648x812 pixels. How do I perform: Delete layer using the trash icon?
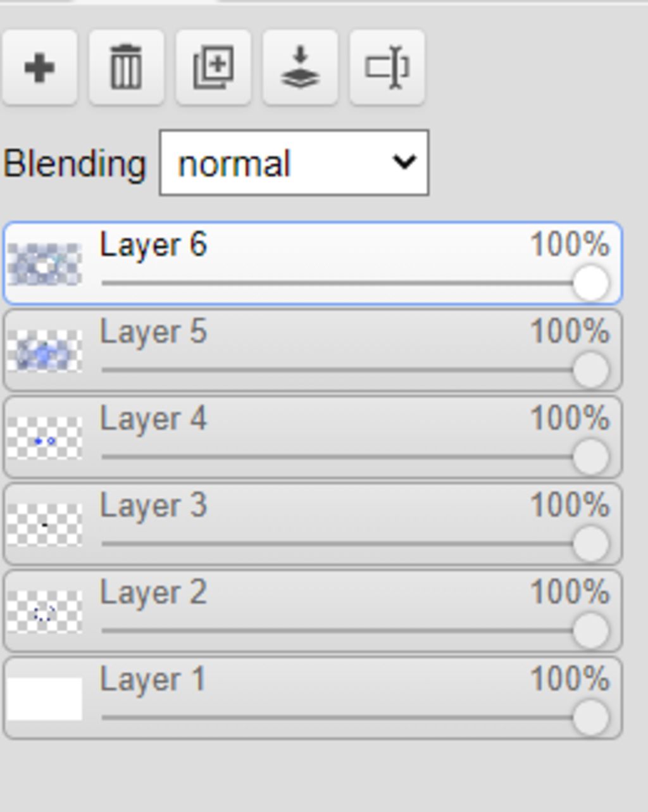pos(126,67)
